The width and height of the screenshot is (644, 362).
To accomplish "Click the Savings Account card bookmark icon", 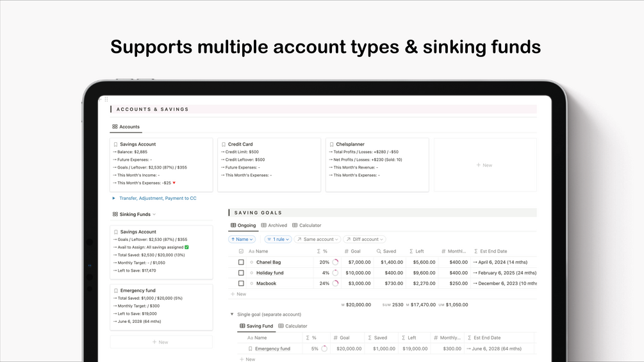I will tap(115, 144).
